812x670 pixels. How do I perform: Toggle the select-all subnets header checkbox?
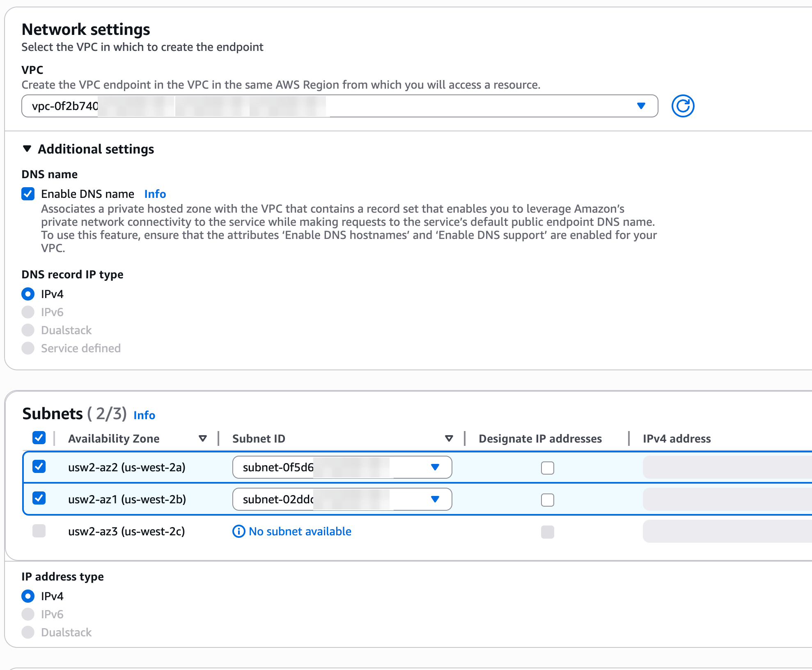point(39,438)
